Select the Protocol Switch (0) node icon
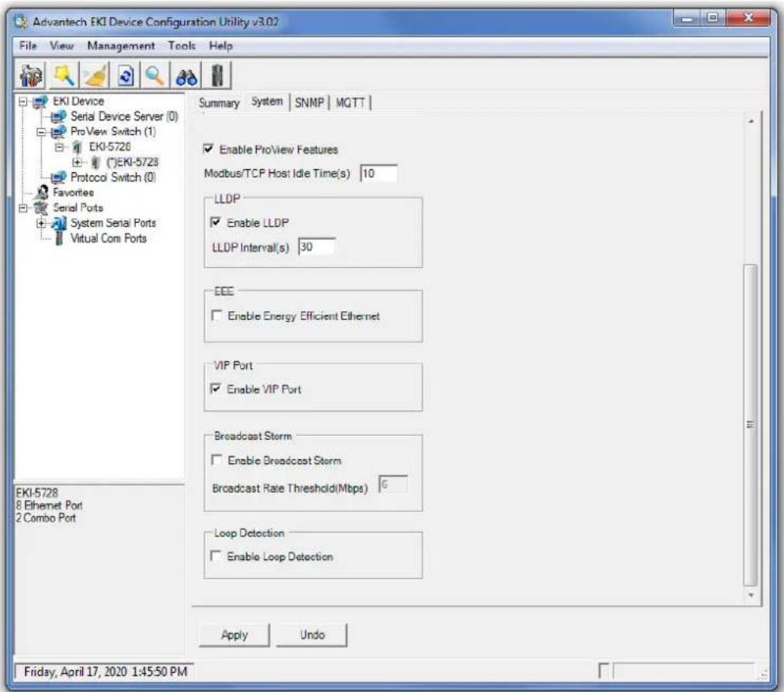 click(x=58, y=177)
